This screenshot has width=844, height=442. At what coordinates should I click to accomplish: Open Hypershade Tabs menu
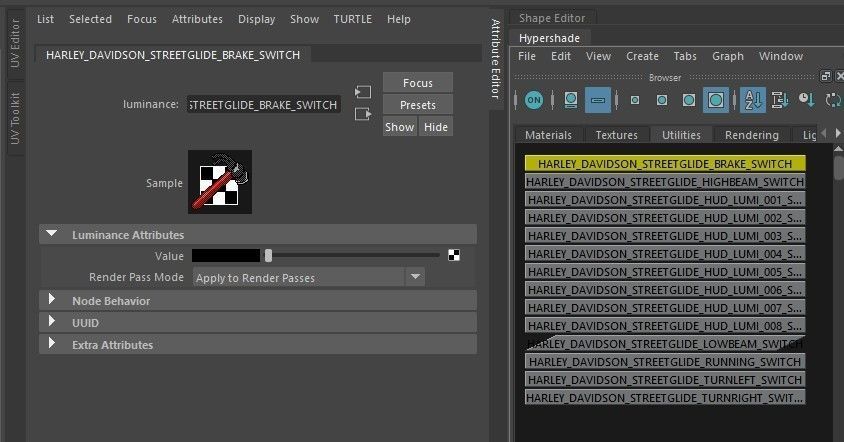point(685,56)
